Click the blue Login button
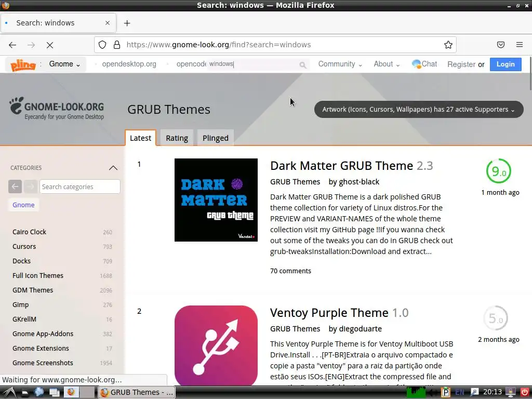 pyautogui.click(x=506, y=64)
